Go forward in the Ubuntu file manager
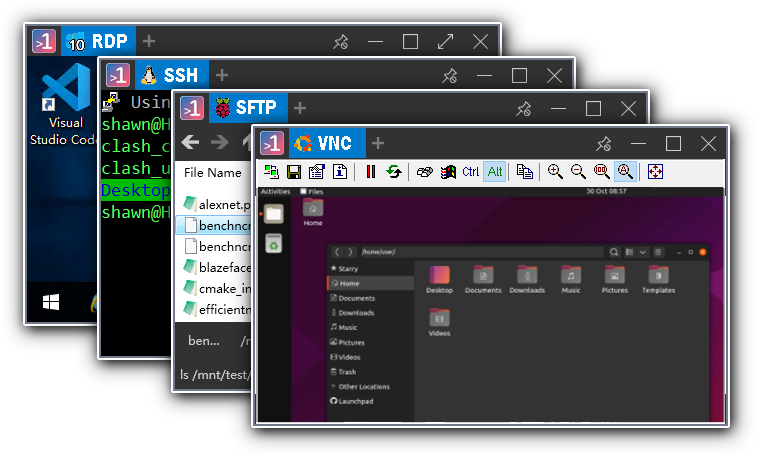The width and height of the screenshot is (757, 455). pos(350,252)
